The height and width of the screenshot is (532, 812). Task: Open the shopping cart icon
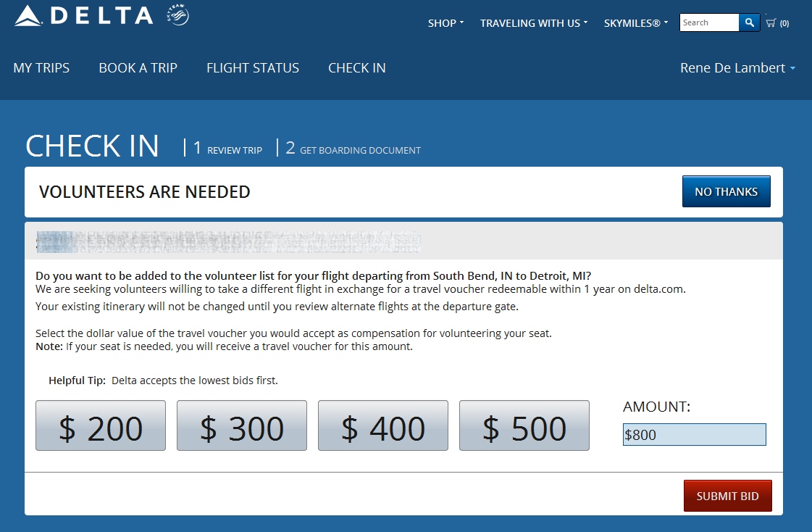pyautogui.click(x=771, y=23)
